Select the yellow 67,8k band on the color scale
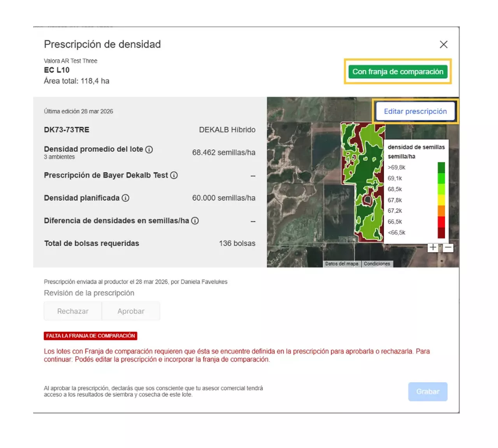The width and height of the screenshot is (498, 448). pos(441,200)
